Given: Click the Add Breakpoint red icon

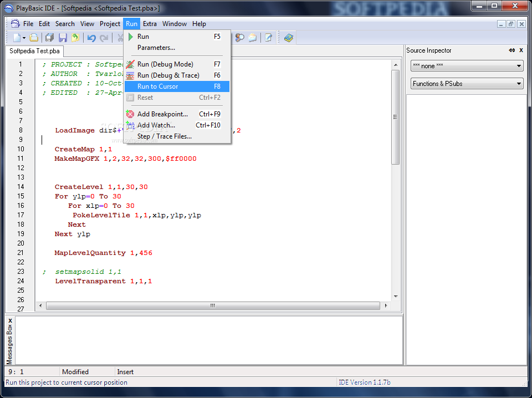Looking at the screenshot, I should (130, 114).
